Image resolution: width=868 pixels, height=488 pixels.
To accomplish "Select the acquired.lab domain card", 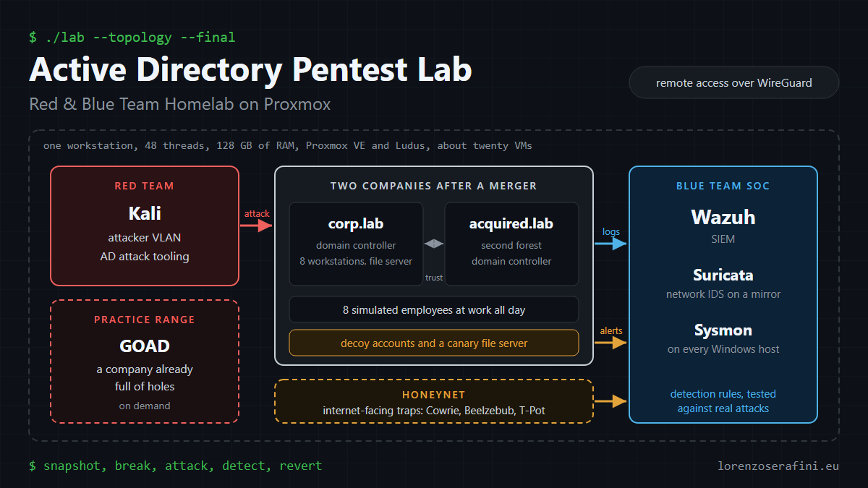I will click(x=511, y=244).
